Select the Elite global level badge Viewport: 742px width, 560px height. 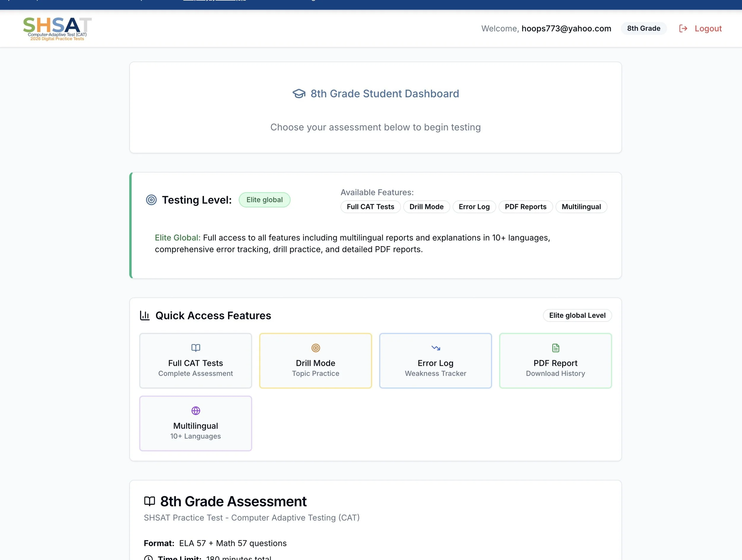(264, 200)
